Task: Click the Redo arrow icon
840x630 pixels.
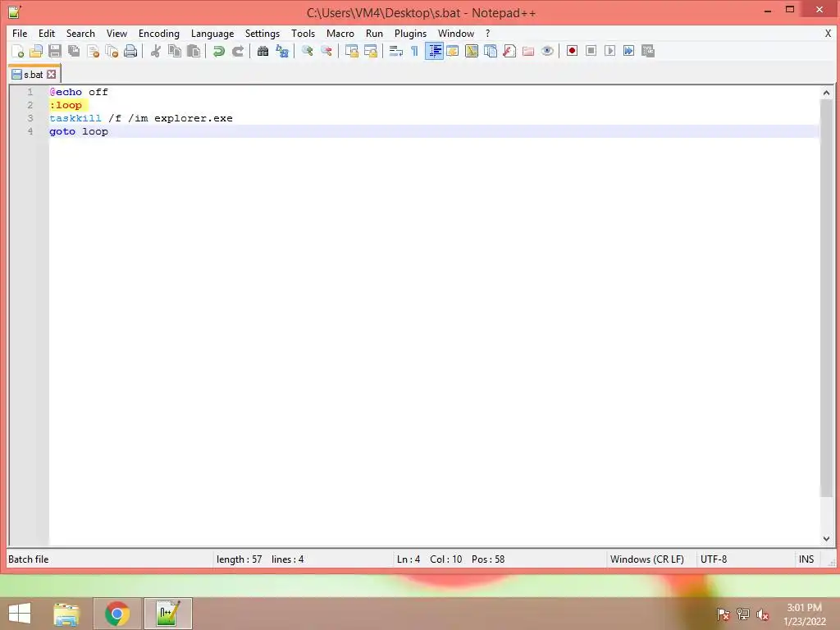Action: 237,51
